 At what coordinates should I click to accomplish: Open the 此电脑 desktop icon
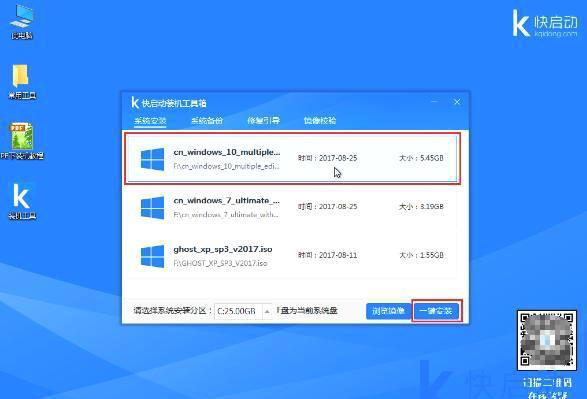[22, 22]
